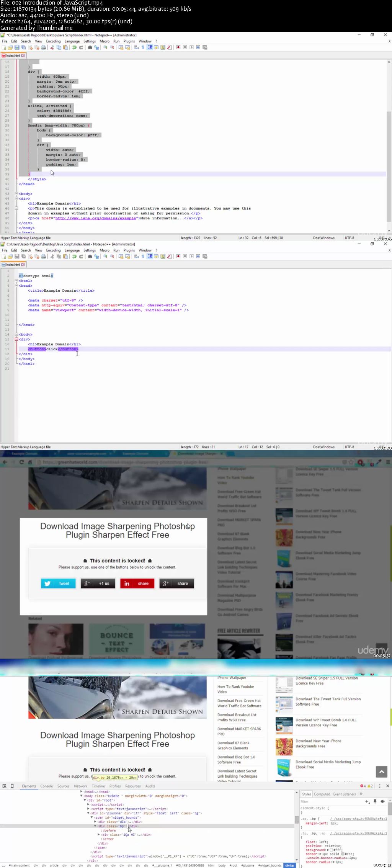Click Undo arrow in top Notepad++ toolbar
The width and height of the screenshot is (392, 868).
(74, 47)
